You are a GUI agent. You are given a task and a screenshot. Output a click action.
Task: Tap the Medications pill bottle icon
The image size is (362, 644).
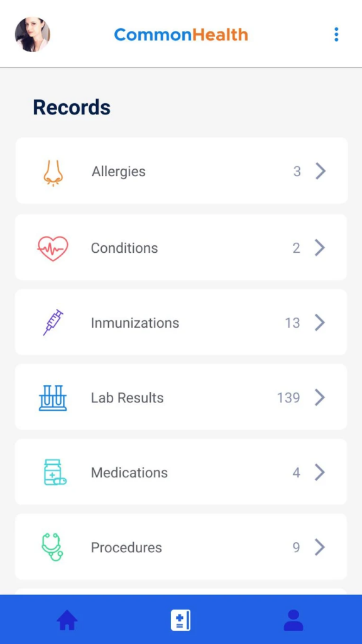click(x=53, y=472)
